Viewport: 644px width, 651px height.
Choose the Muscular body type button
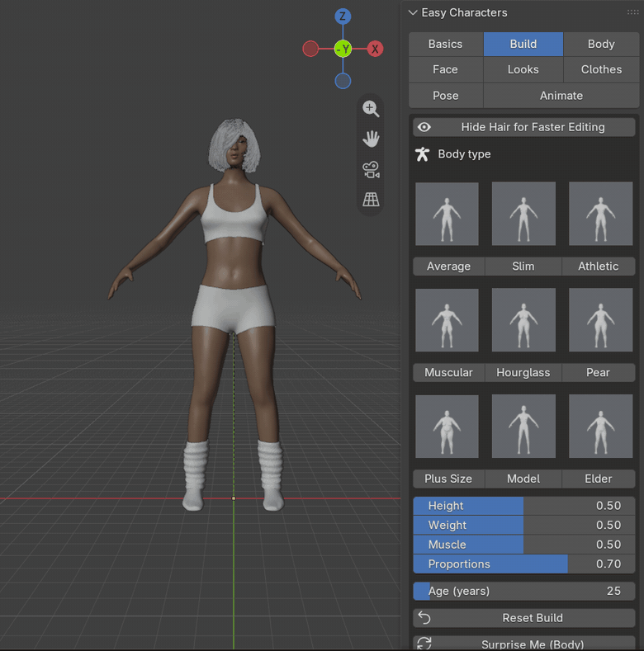point(448,372)
